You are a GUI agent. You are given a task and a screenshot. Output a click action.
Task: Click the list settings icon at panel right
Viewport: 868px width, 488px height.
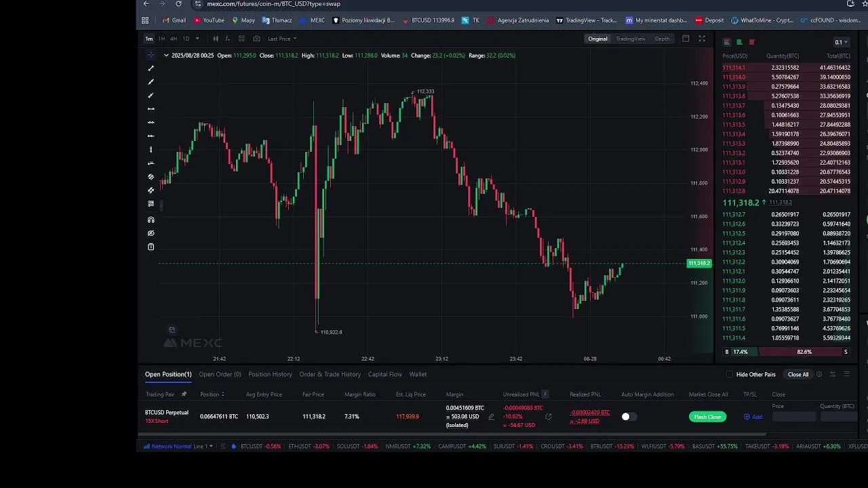(846, 374)
